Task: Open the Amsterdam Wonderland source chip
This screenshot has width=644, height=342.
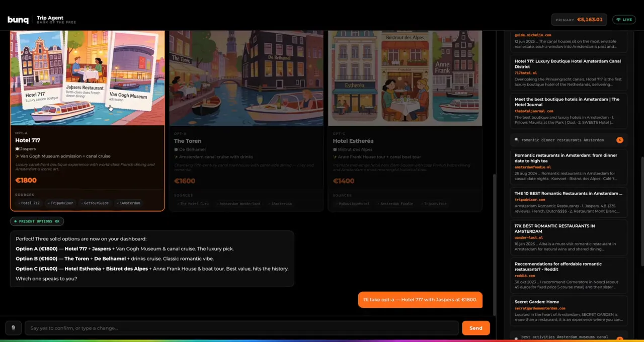Action: coord(238,204)
